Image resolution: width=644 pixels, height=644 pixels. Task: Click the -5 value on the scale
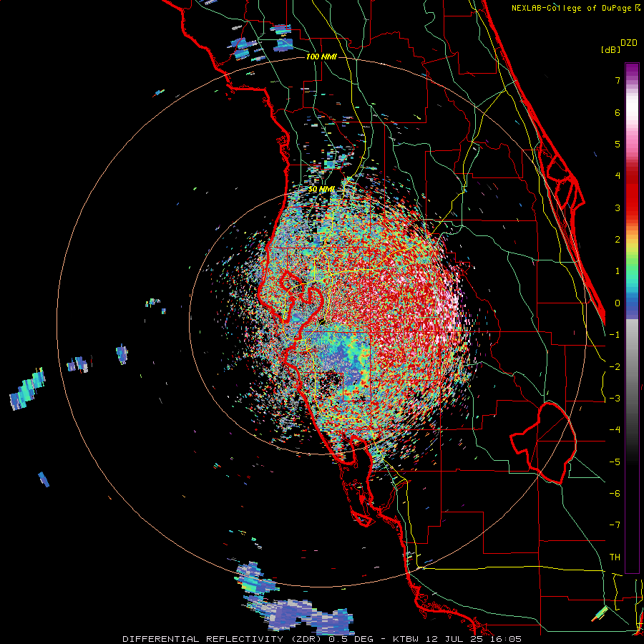point(615,462)
